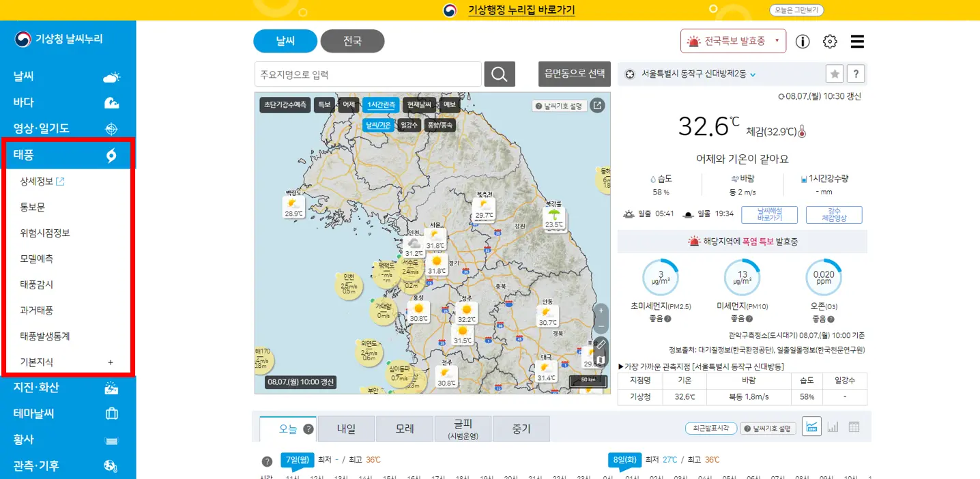Open the 지진·화산 sidebar menu
This screenshot has width=980, height=479.
[x=41, y=388]
